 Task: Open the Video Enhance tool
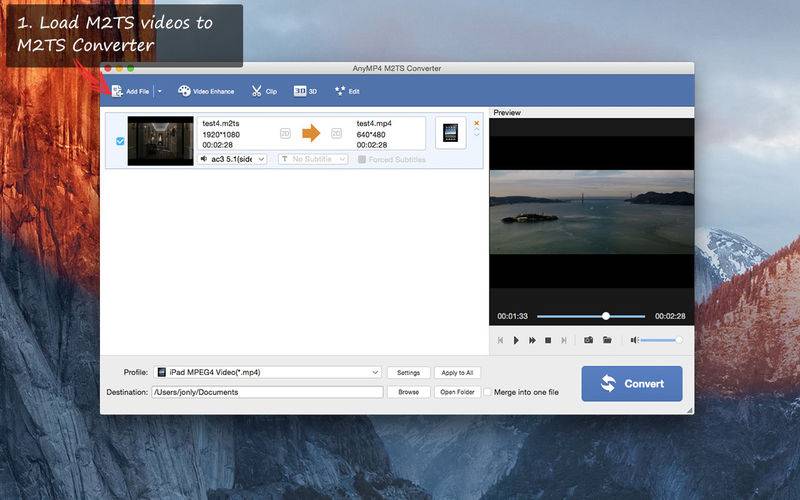tap(206, 91)
